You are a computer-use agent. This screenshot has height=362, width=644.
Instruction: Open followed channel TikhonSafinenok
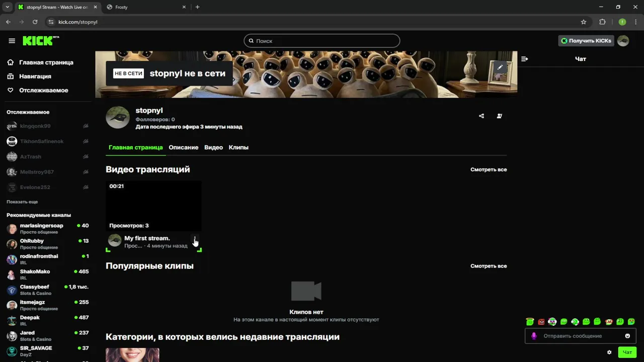pyautogui.click(x=48, y=141)
